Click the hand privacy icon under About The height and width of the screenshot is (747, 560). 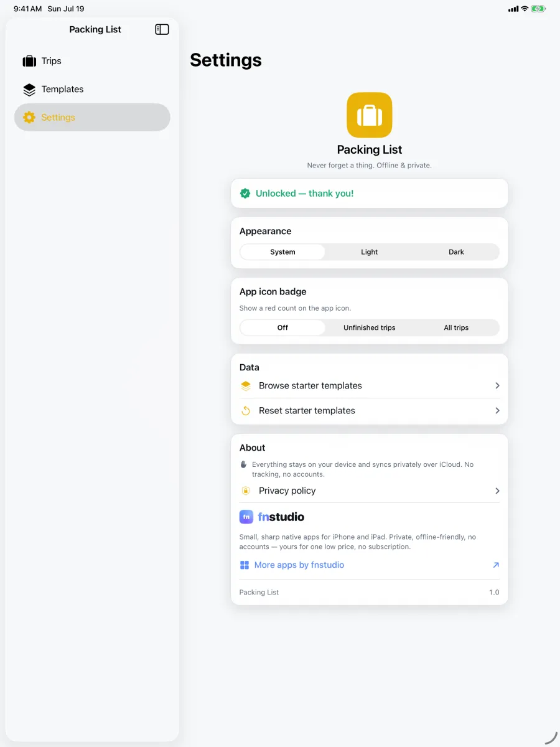tap(244, 464)
